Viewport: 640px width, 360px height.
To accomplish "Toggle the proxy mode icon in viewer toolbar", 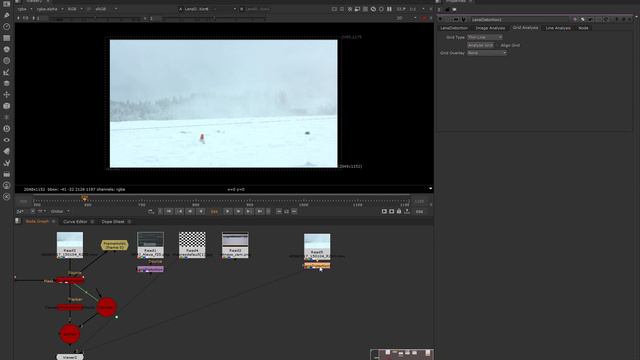I will (x=357, y=9).
